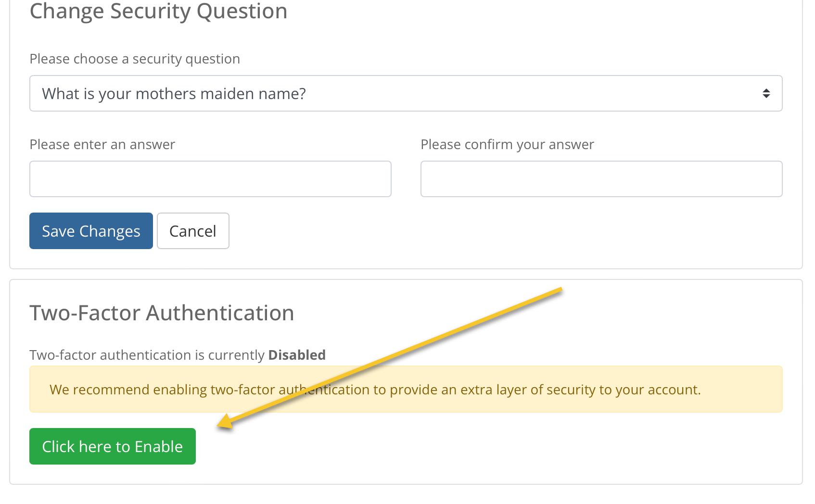Select the 'What is your mothers maiden name?' text

[174, 93]
